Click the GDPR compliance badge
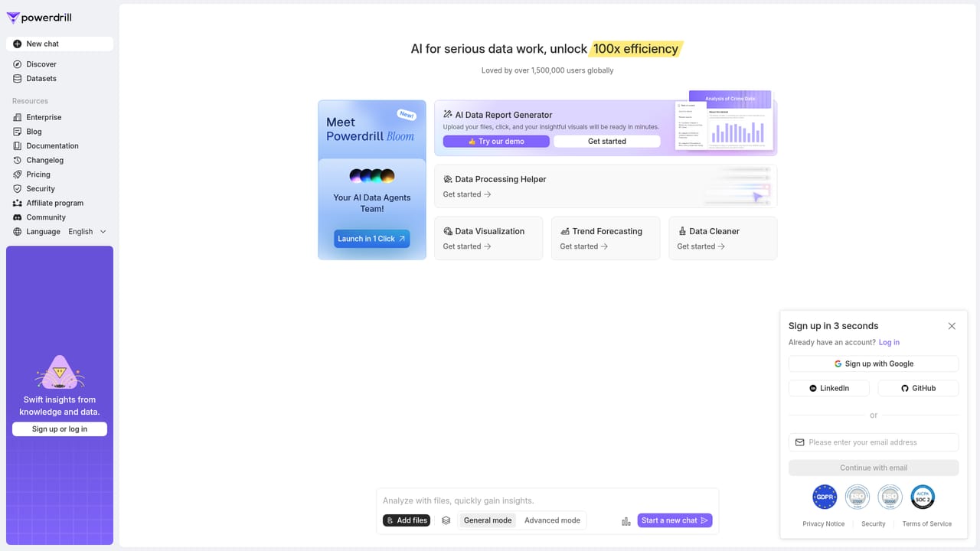 [825, 497]
